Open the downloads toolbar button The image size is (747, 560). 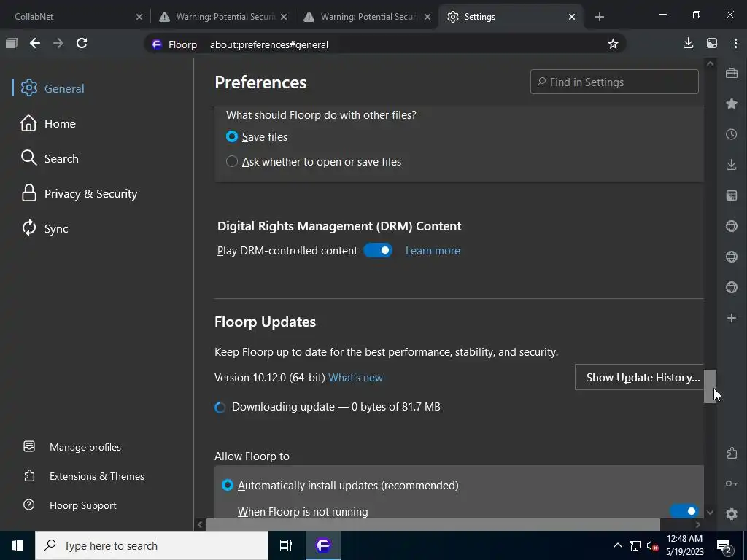[x=688, y=43]
